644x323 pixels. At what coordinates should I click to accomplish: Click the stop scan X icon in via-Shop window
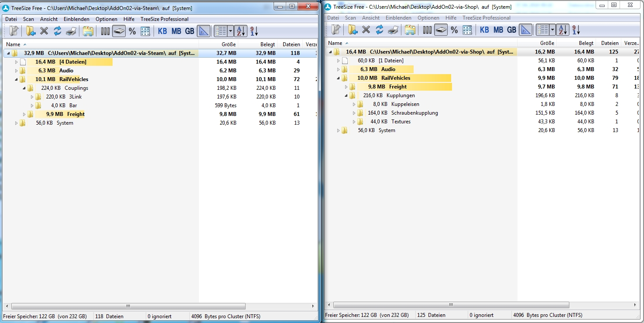pos(366,30)
